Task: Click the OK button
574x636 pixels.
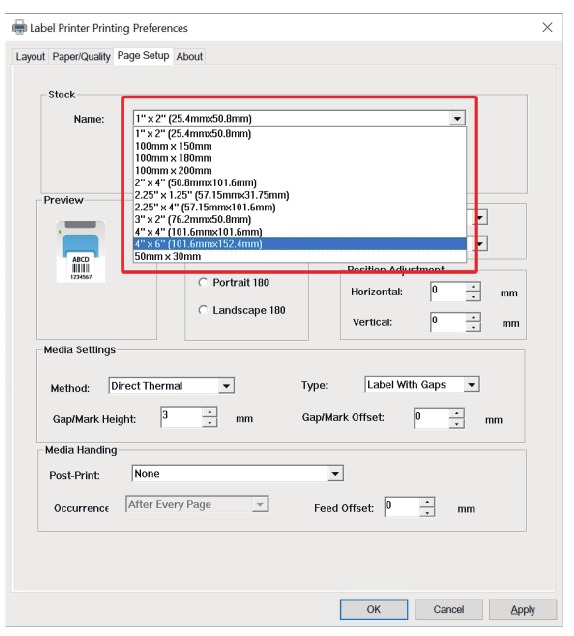Action: pyautogui.click(x=374, y=609)
